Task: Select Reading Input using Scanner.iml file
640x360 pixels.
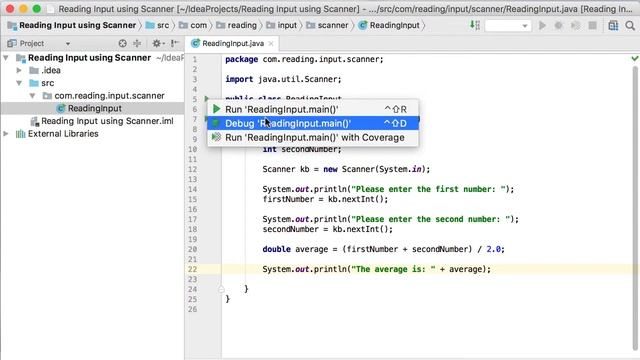Action: click(107, 121)
